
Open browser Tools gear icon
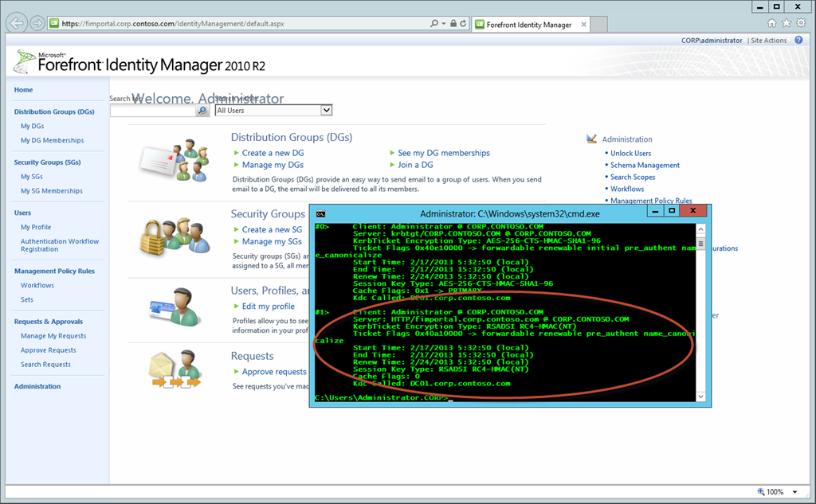tap(801, 23)
